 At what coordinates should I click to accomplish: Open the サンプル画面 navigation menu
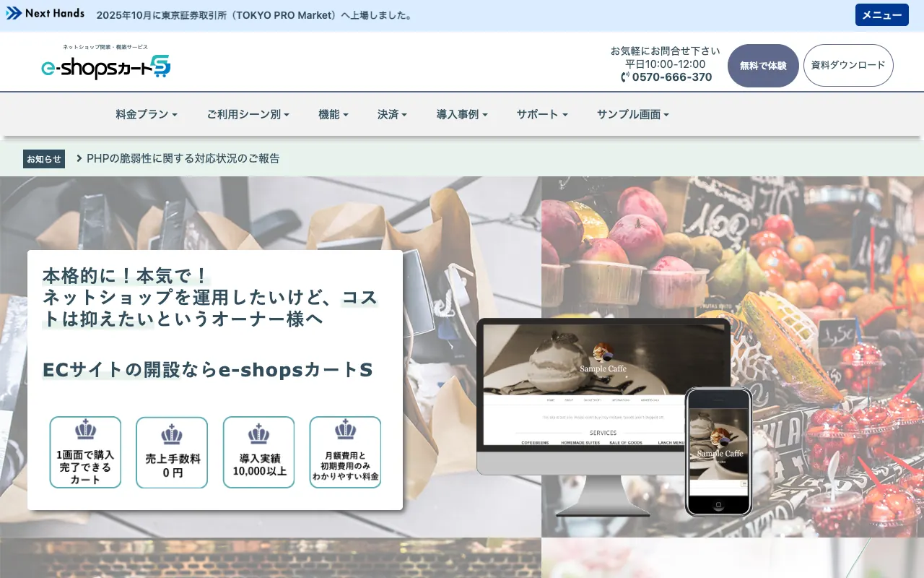(x=633, y=114)
